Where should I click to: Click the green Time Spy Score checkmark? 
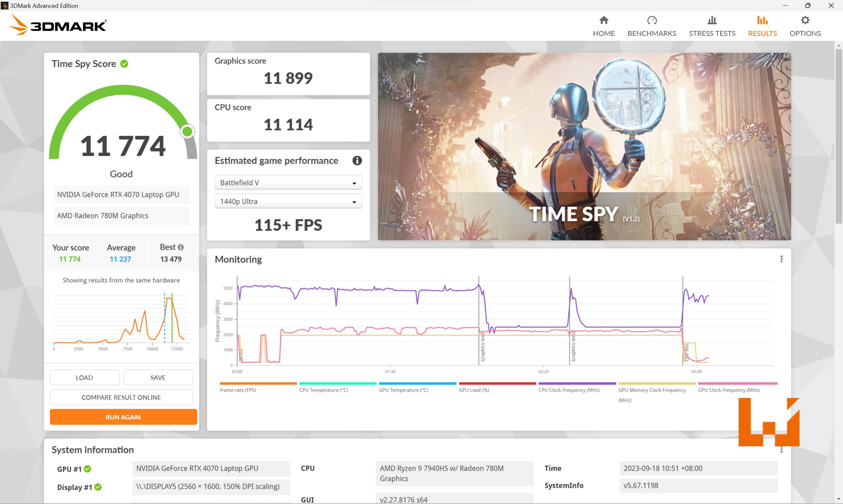124,64
